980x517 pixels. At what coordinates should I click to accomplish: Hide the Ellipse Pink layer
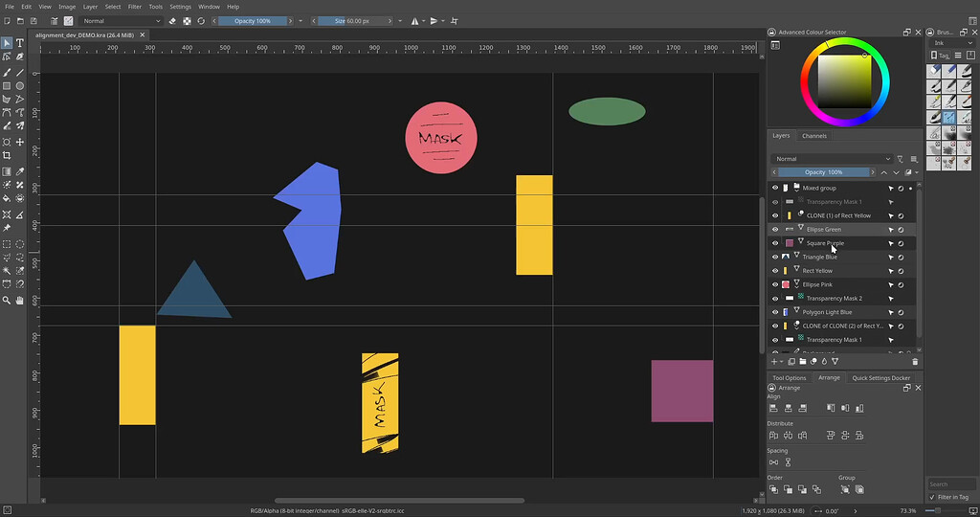click(775, 284)
